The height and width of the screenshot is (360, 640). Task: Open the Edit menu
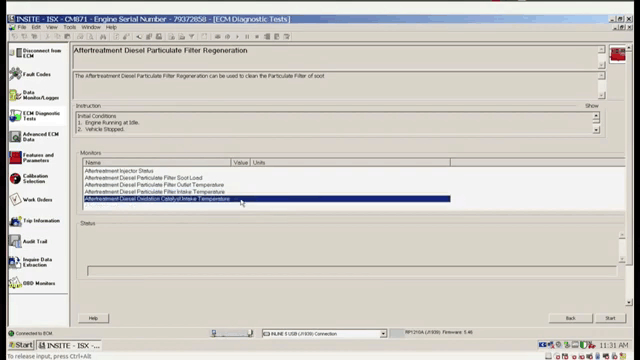tap(36, 27)
